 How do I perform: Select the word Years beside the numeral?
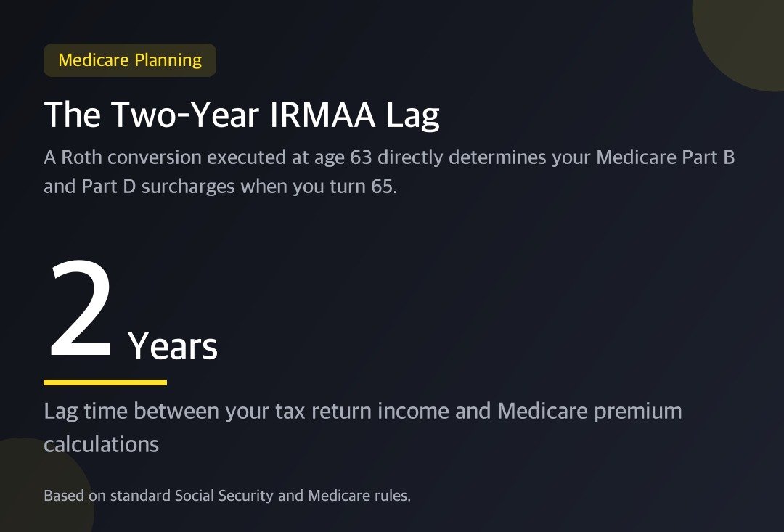point(173,346)
